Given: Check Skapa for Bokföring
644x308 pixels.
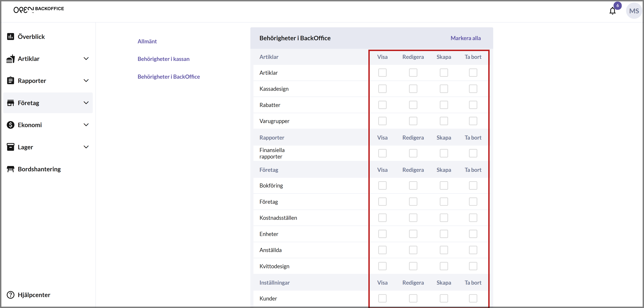Looking at the screenshot, I should (444, 186).
